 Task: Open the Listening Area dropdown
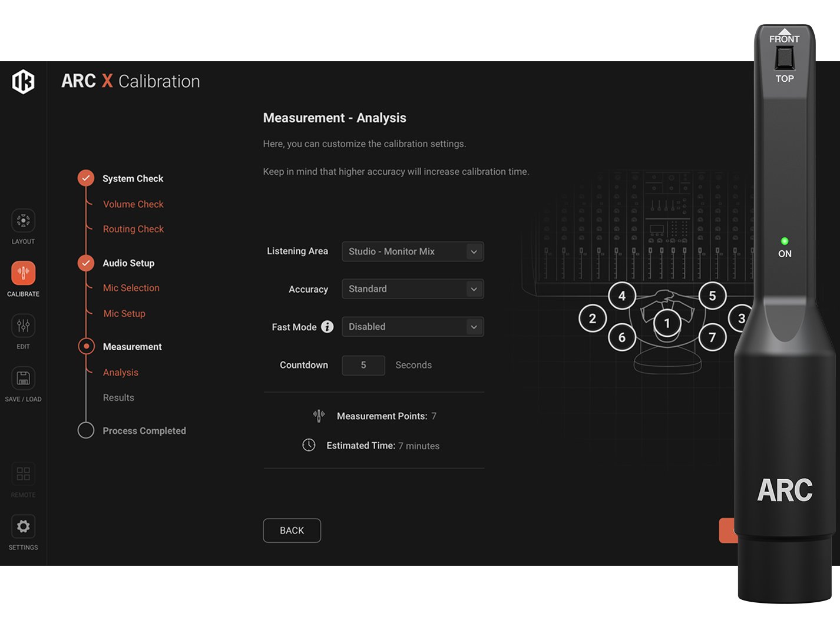pos(413,251)
